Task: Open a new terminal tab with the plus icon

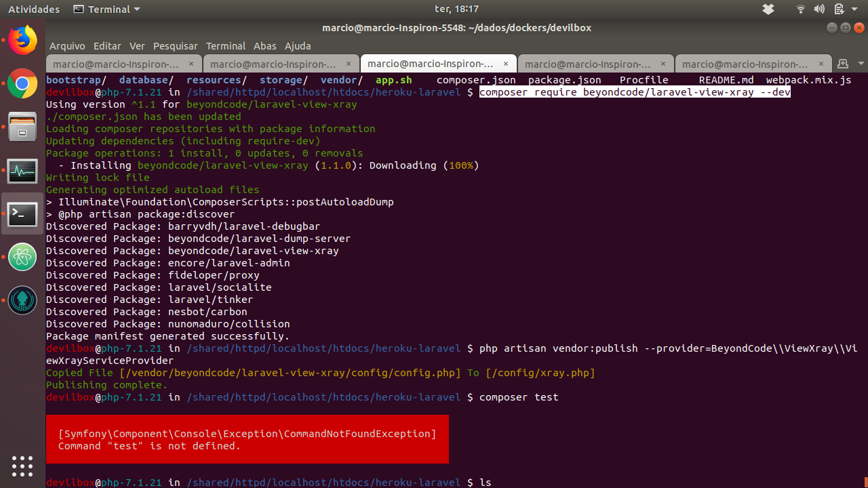Action: pyautogui.click(x=843, y=64)
